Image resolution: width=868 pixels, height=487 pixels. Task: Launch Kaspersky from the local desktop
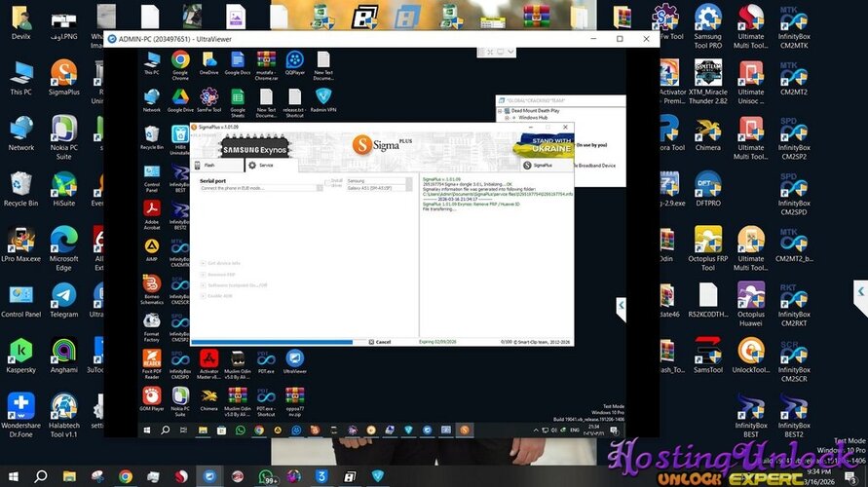tap(20, 355)
